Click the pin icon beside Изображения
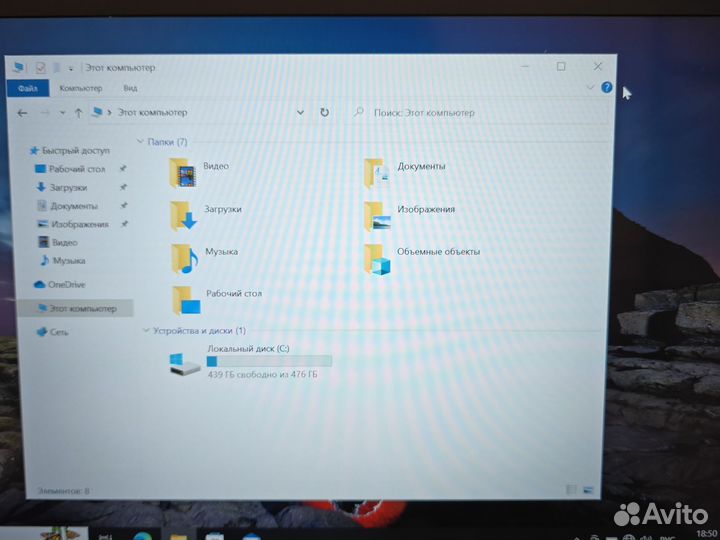This screenshot has width=720, height=540. click(x=124, y=224)
